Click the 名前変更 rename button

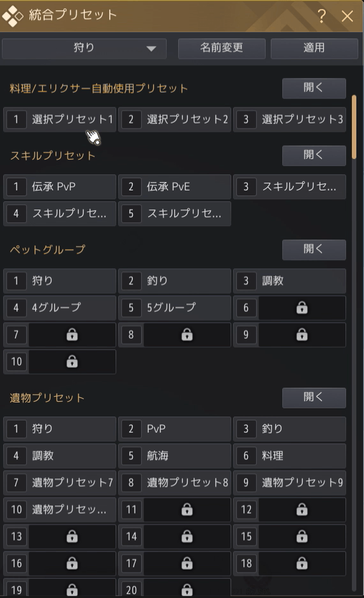pos(222,48)
